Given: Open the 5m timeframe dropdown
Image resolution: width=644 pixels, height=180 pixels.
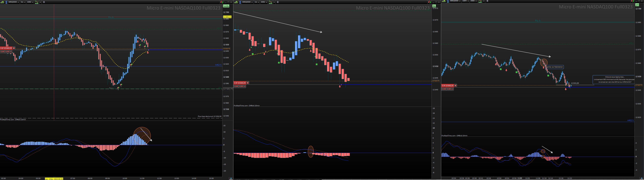Looking at the screenshot, I should pos(23,2).
